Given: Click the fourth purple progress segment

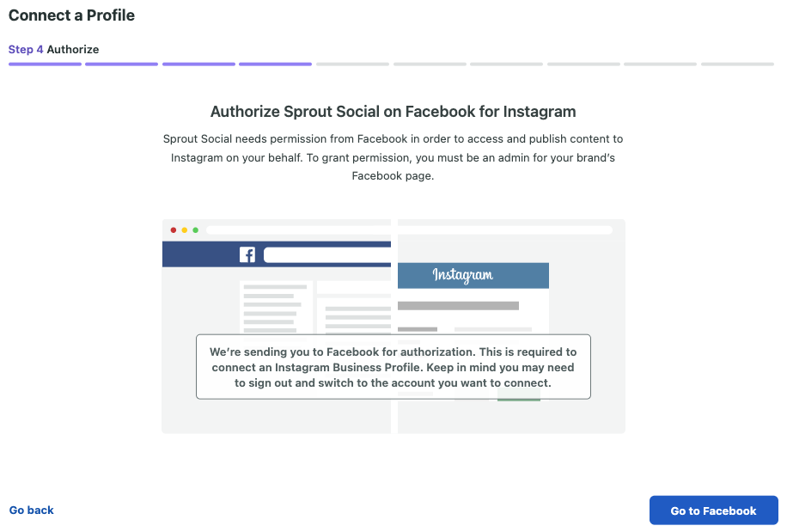Looking at the screenshot, I should (x=276, y=64).
